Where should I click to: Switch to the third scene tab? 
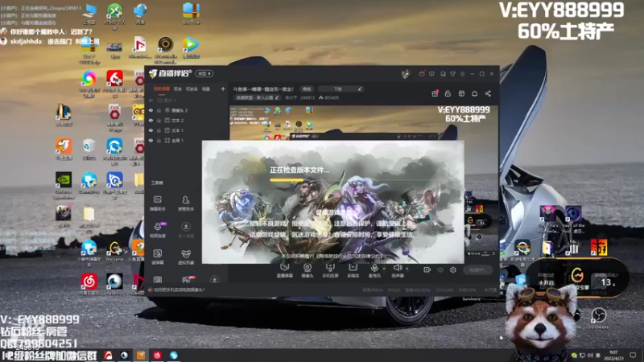click(x=192, y=88)
